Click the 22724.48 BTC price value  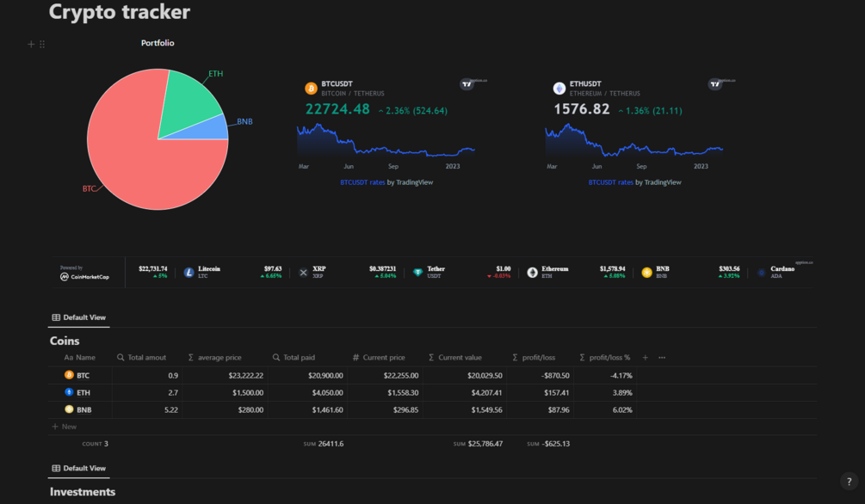[x=337, y=109]
